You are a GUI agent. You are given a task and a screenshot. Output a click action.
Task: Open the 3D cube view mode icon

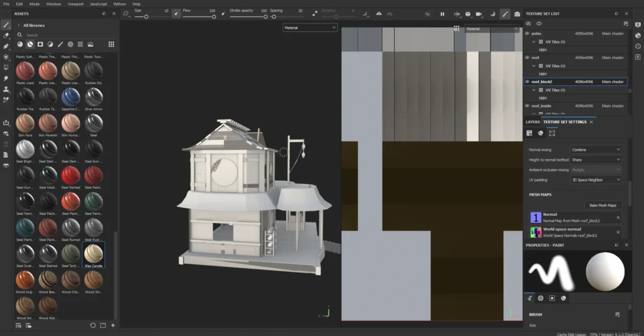click(468, 14)
